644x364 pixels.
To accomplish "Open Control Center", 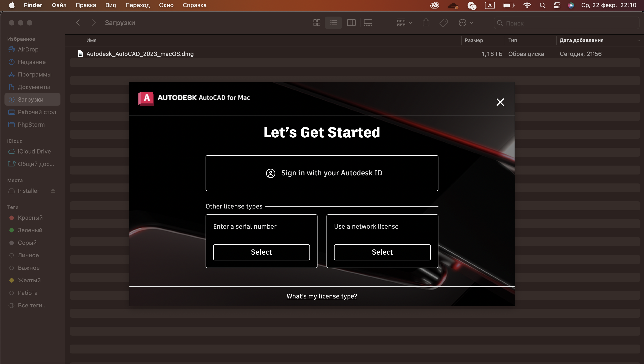I will coord(557,5).
